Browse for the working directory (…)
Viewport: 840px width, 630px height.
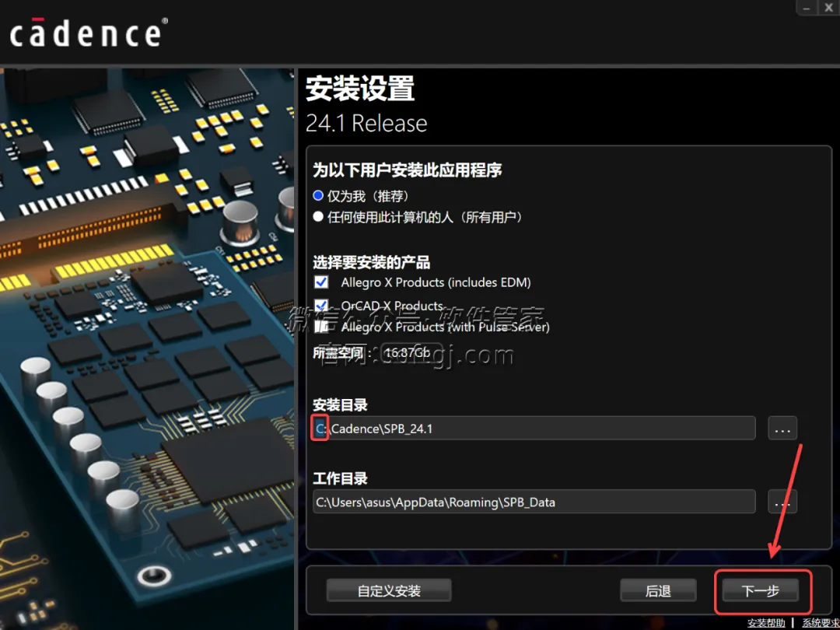click(782, 502)
